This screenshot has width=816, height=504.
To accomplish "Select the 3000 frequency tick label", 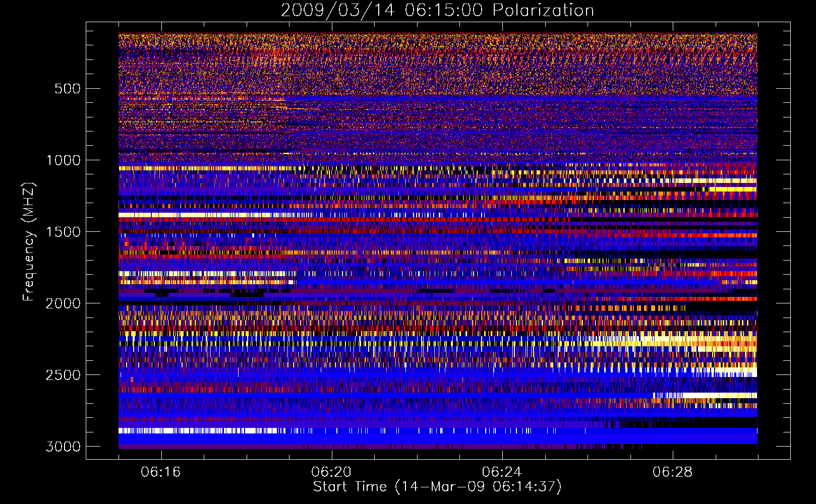I will 63,447.
